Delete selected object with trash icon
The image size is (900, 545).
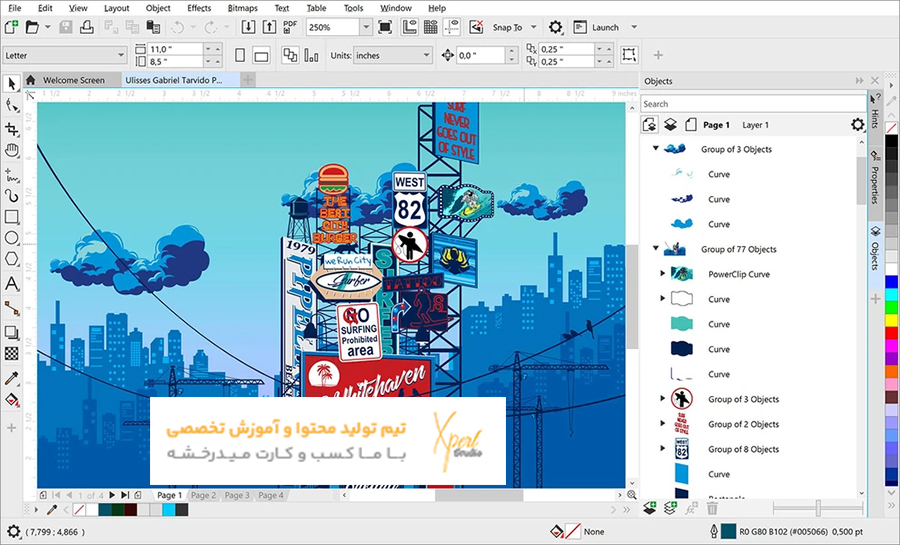click(x=712, y=508)
